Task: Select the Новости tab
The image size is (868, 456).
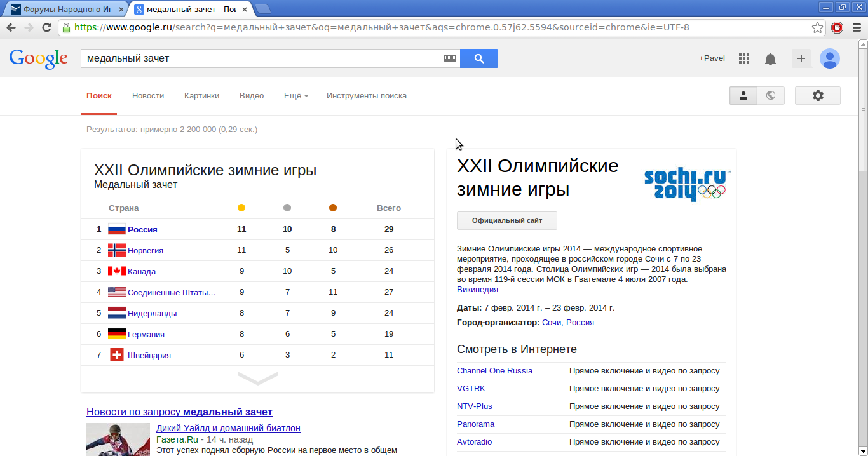Action: click(148, 96)
